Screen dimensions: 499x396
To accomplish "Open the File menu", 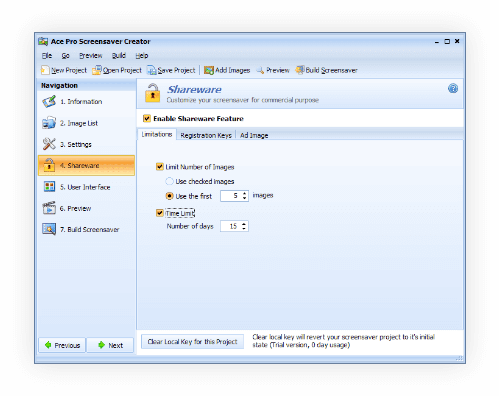I will point(47,56).
